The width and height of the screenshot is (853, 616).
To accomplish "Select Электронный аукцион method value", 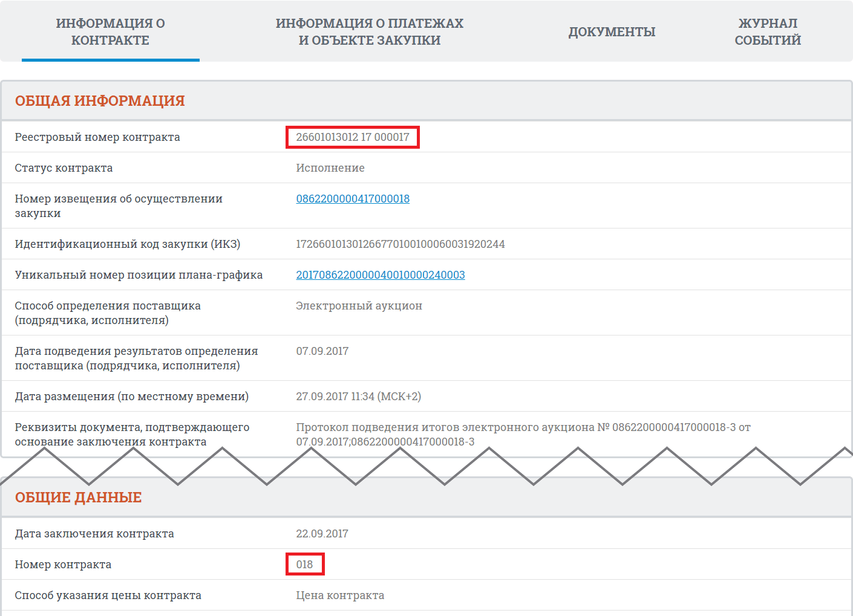I will click(x=359, y=306).
